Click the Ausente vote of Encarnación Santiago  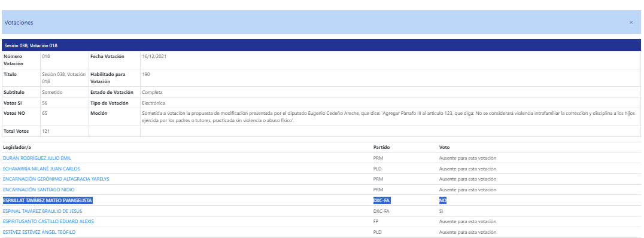click(468, 190)
